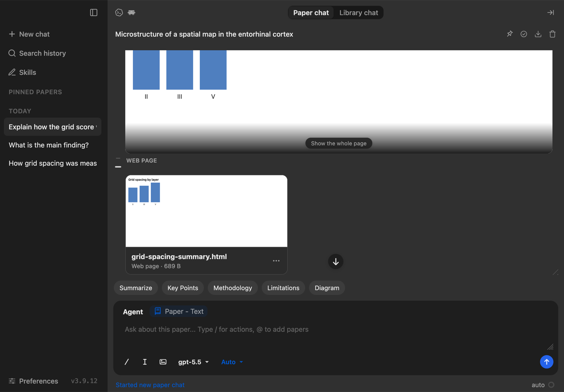The width and height of the screenshot is (564, 392).
Task: Click the Limitations chip
Action: click(283, 288)
